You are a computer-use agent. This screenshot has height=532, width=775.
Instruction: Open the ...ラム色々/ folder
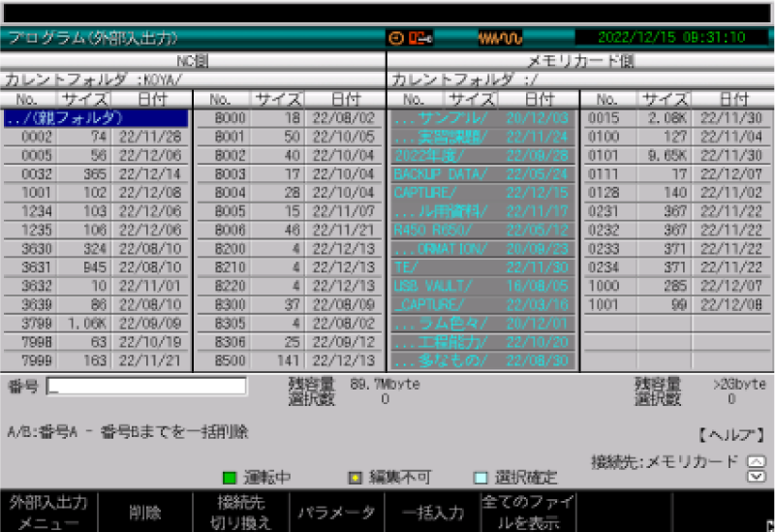pos(482,324)
